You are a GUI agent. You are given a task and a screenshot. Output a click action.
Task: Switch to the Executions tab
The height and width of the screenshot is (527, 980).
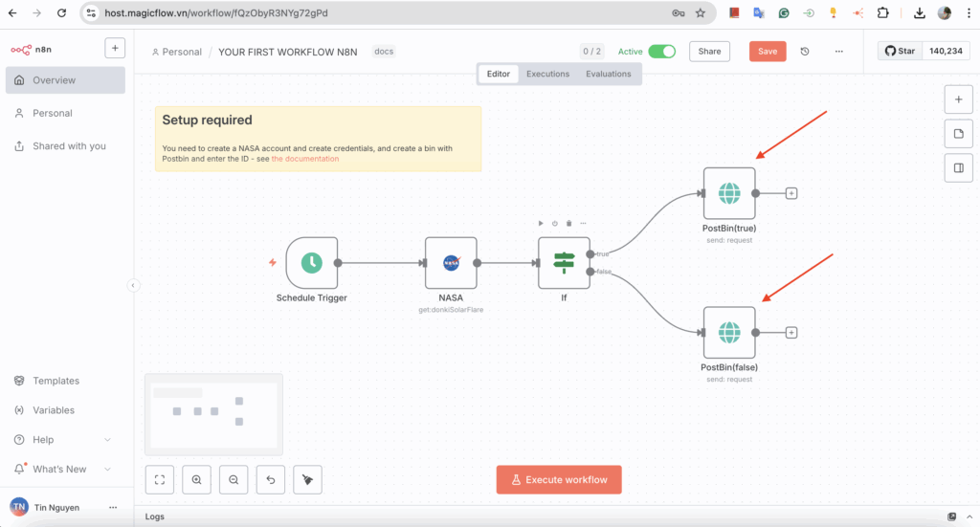(x=547, y=74)
